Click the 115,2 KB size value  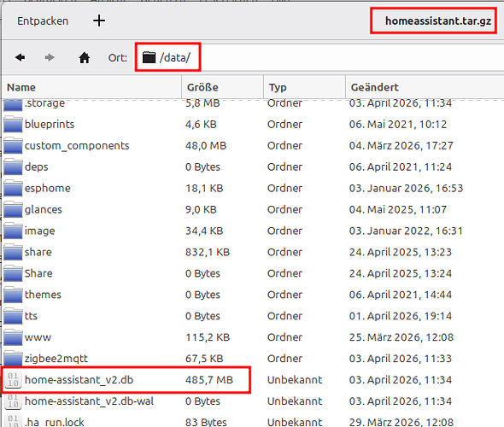pyautogui.click(x=208, y=337)
